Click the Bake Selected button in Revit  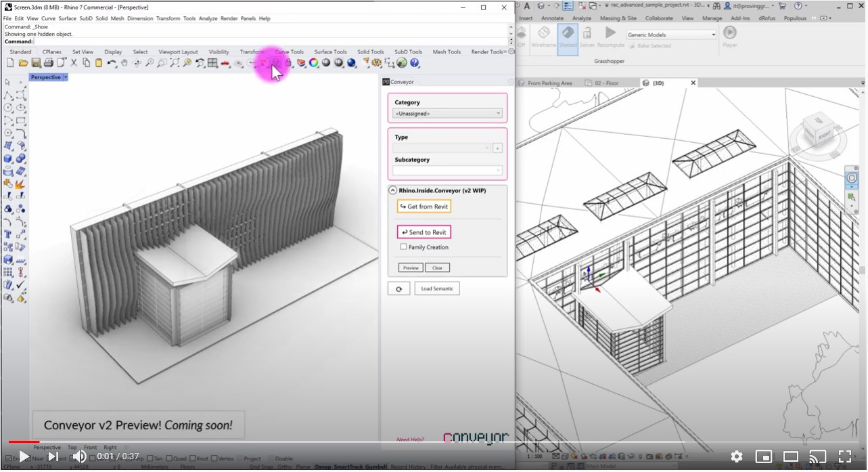point(649,46)
